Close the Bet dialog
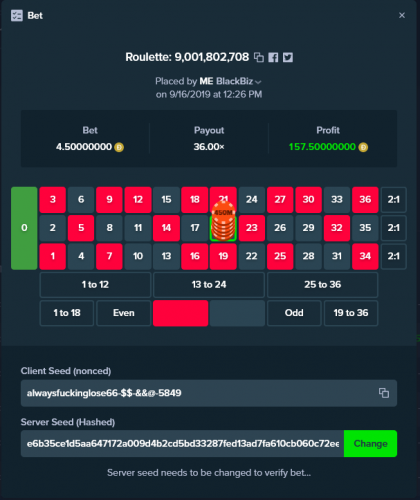The image size is (420, 500). pyautogui.click(x=402, y=15)
